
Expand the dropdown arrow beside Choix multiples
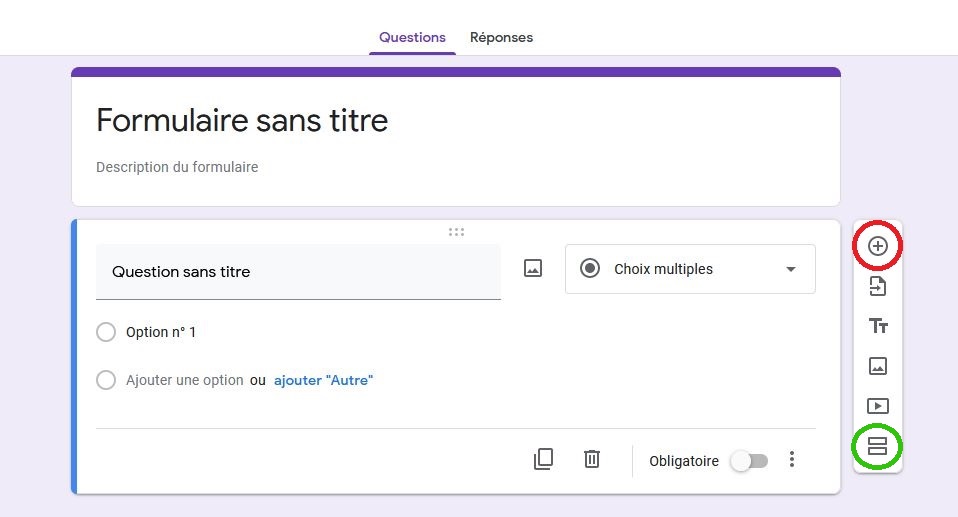[791, 270]
